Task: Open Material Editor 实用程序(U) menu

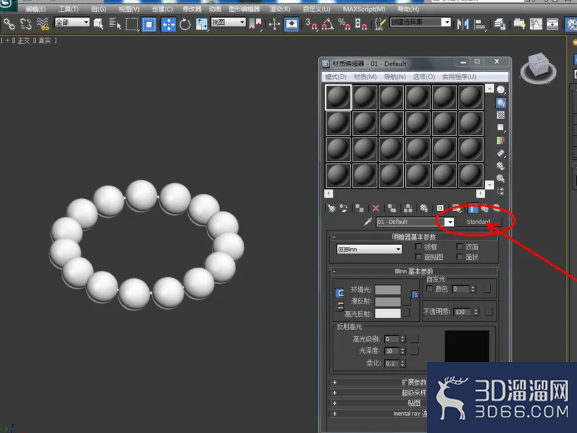Action: click(459, 77)
